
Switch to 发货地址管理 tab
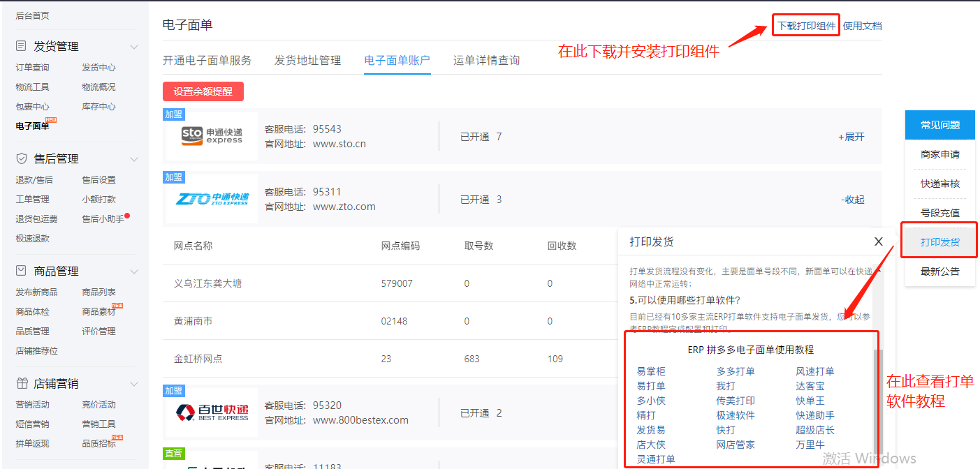click(307, 61)
